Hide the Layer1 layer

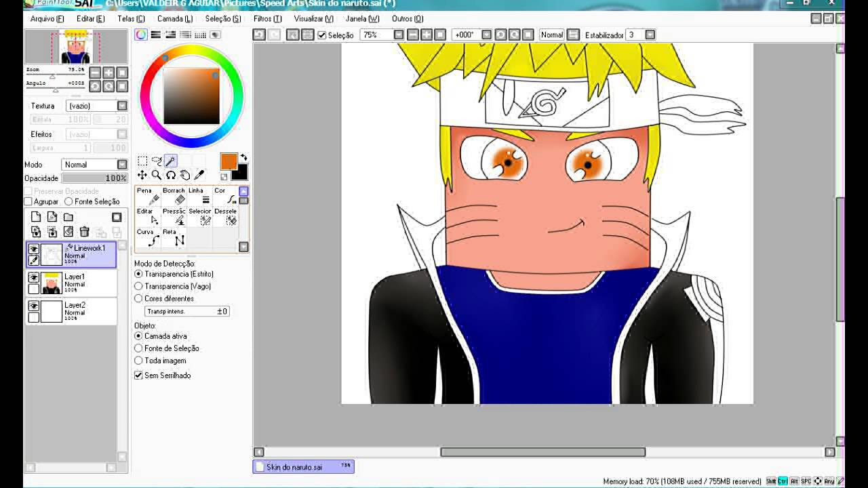click(33, 278)
